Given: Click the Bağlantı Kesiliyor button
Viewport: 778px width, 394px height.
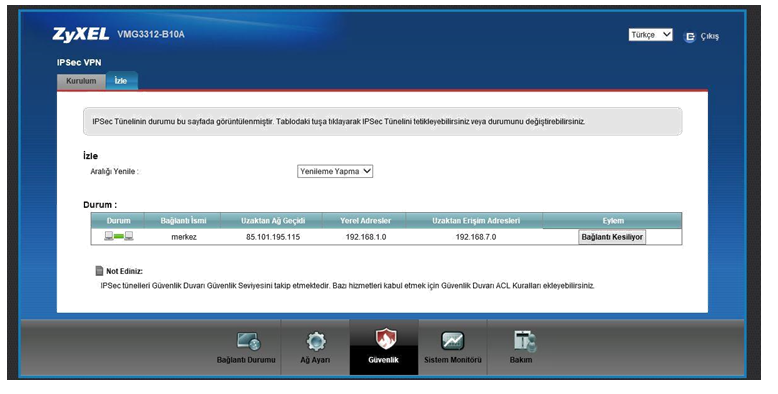Looking at the screenshot, I should (612, 237).
